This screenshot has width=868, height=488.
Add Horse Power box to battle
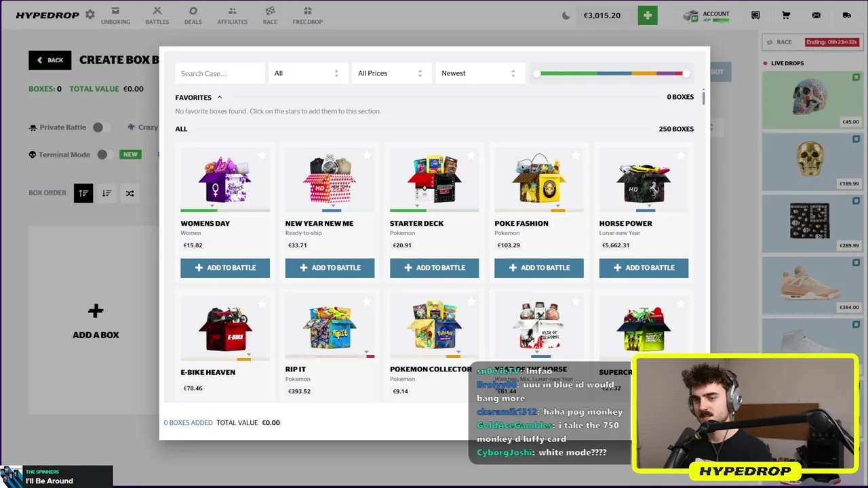644,268
